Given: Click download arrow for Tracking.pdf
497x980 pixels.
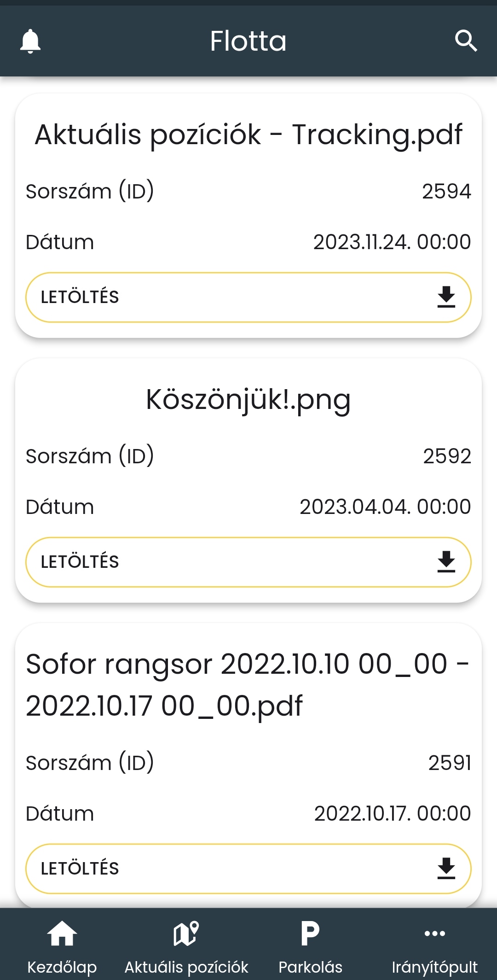Looking at the screenshot, I should tap(446, 297).
